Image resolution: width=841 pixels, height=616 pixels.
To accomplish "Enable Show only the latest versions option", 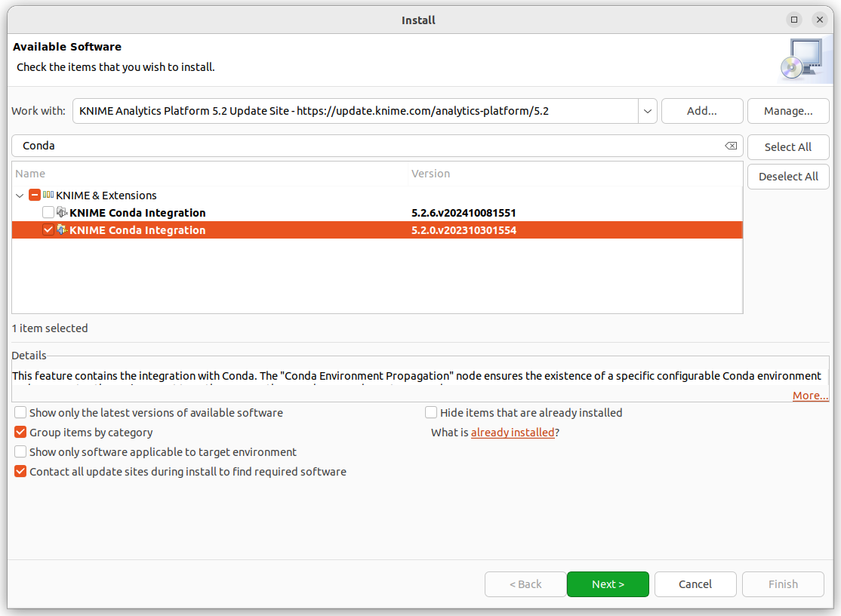I will [x=20, y=413].
